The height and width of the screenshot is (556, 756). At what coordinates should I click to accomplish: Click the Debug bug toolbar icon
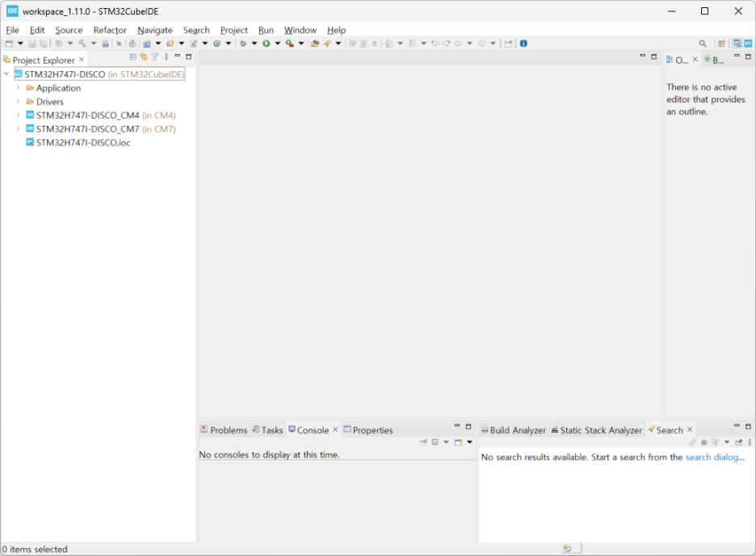tap(243, 44)
